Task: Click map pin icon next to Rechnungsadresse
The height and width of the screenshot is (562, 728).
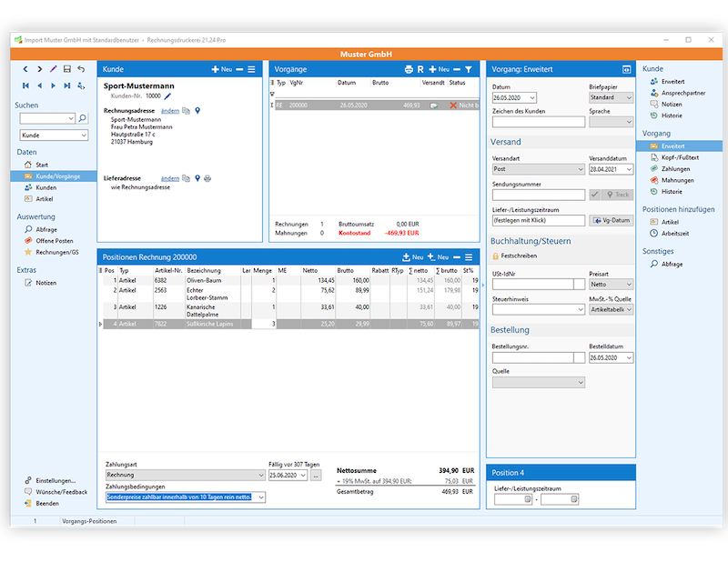Action: tap(197, 110)
